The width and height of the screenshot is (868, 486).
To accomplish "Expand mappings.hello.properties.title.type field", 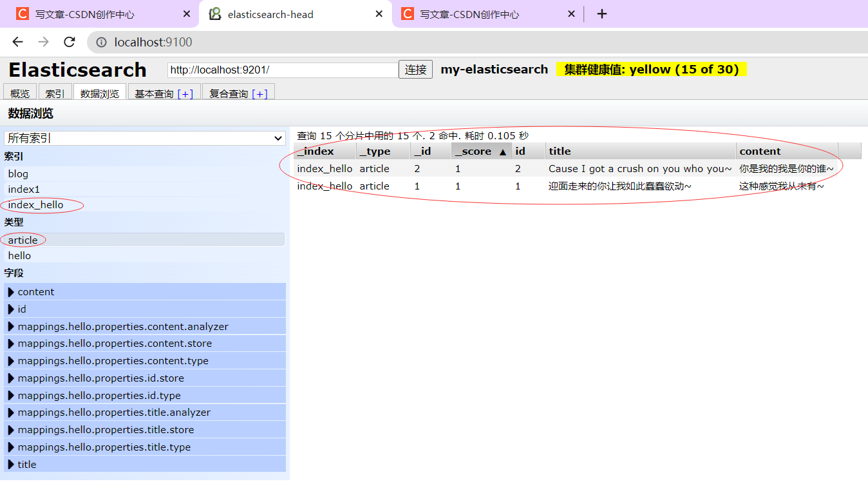I will [145, 447].
